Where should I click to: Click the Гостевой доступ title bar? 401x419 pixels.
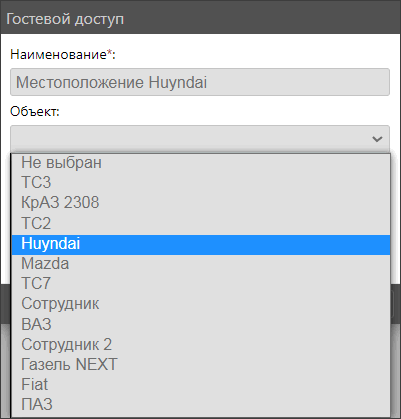click(x=200, y=18)
